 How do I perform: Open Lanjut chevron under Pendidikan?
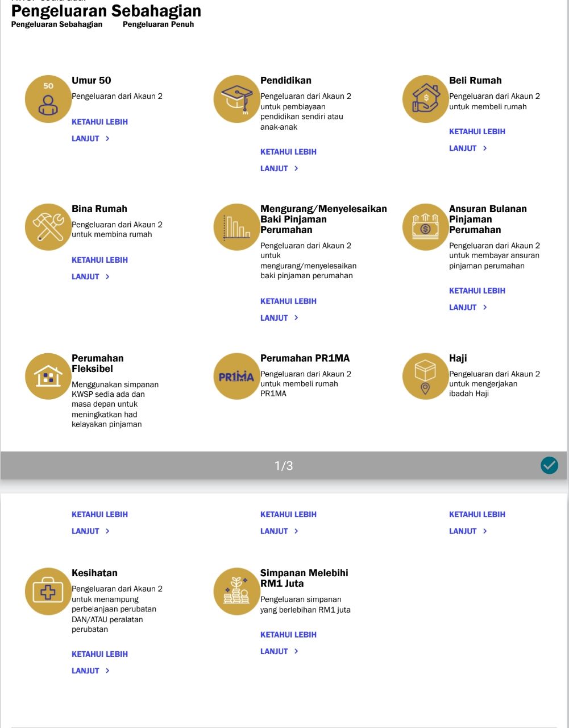click(x=280, y=169)
